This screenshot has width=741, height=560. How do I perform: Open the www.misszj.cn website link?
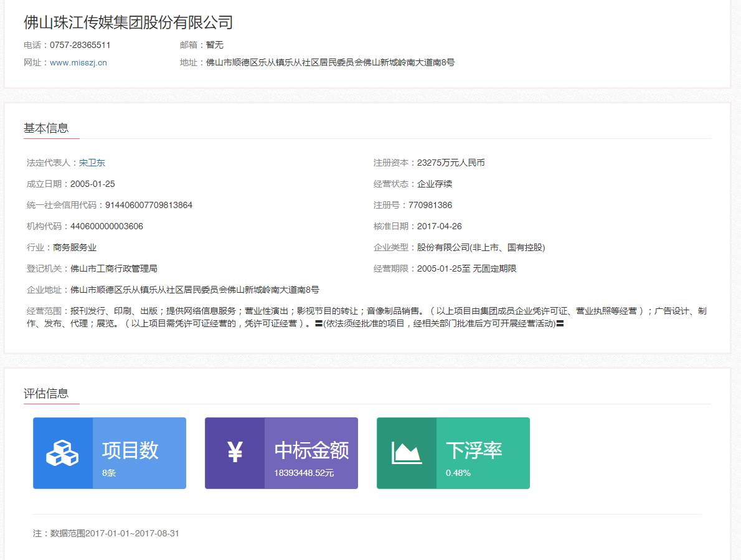(x=78, y=62)
